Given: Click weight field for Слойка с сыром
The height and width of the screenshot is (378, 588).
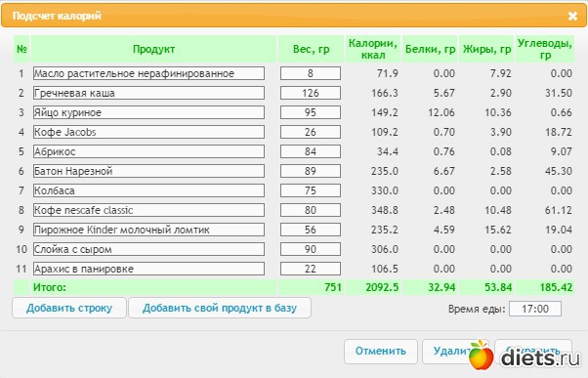Looking at the screenshot, I should [311, 249].
